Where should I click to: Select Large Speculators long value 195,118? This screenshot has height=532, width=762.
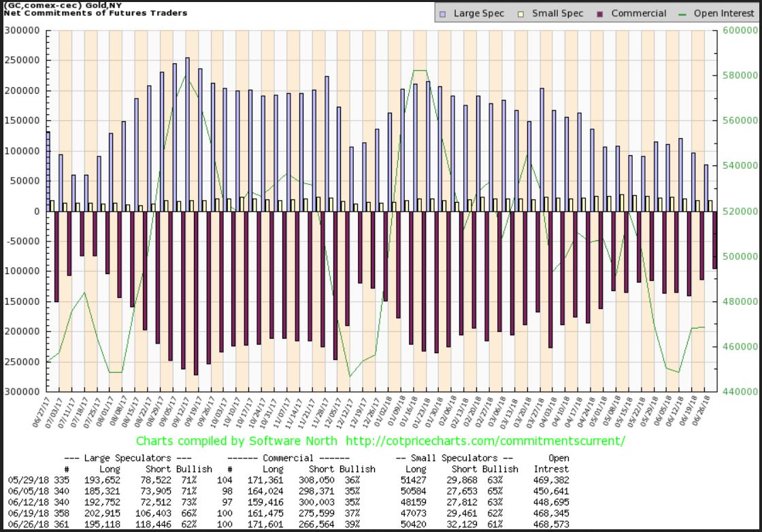(x=103, y=525)
